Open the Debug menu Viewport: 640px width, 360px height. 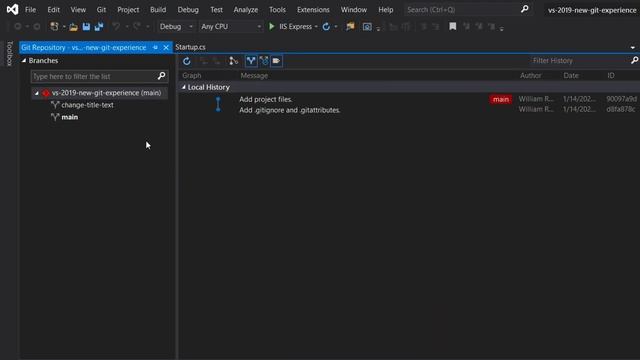click(x=188, y=9)
